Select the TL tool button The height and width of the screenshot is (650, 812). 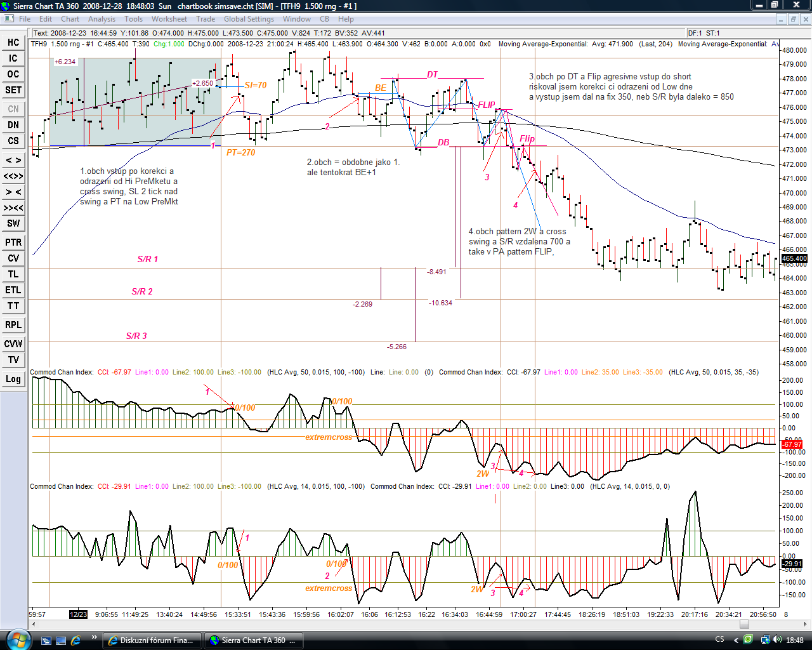pyautogui.click(x=13, y=274)
